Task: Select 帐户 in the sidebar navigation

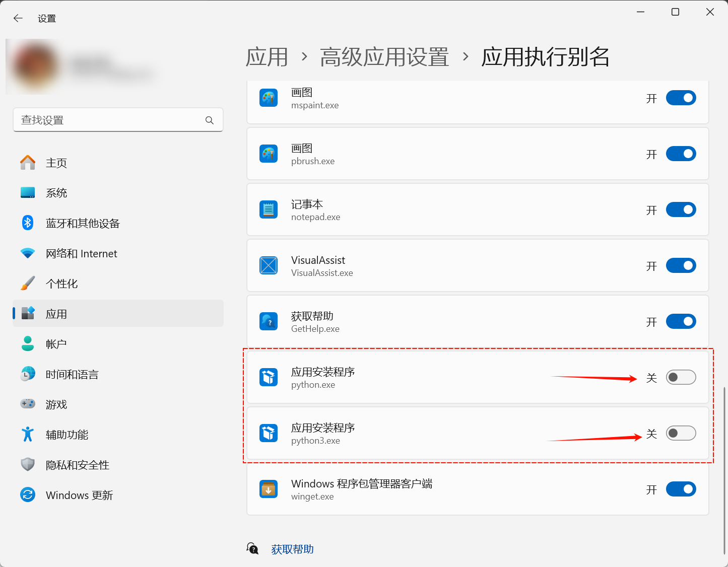Action: click(x=56, y=343)
